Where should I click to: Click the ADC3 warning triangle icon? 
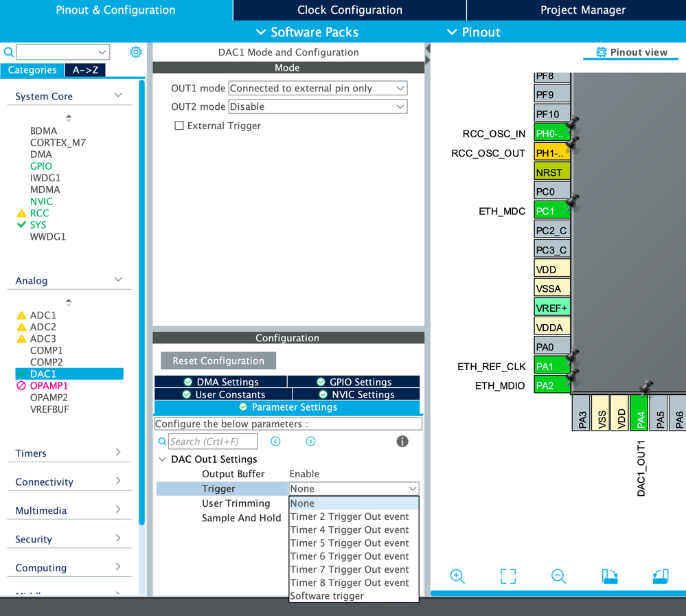click(x=21, y=339)
